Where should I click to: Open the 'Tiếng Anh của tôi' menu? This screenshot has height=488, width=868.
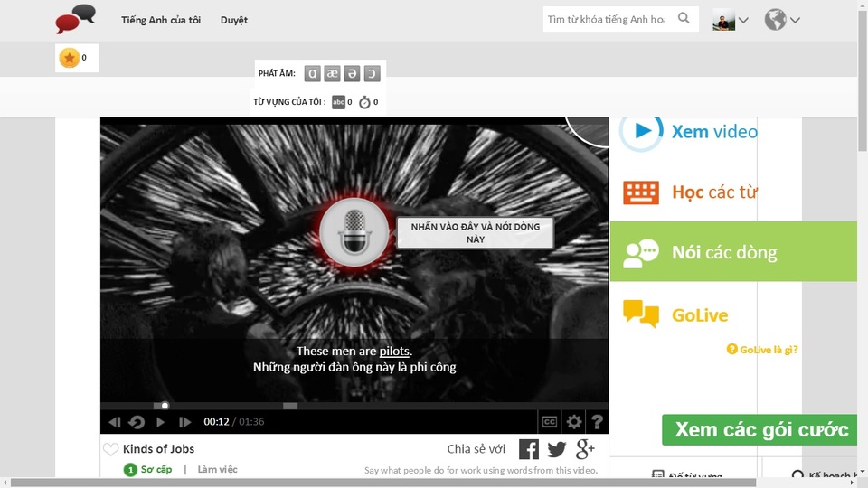point(161,20)
